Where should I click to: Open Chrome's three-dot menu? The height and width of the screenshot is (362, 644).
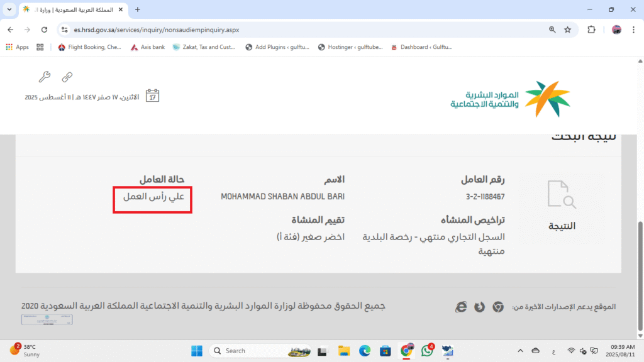tap(634, 30)
